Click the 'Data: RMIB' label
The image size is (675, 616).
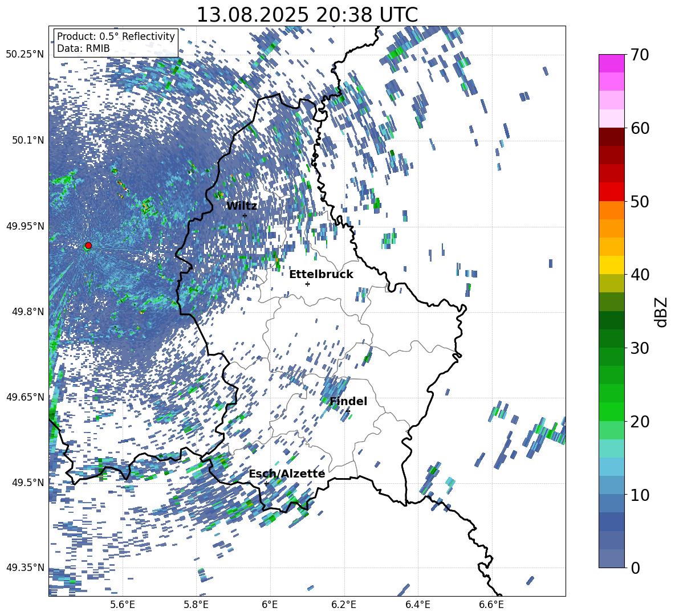click(x=83, y=48)
